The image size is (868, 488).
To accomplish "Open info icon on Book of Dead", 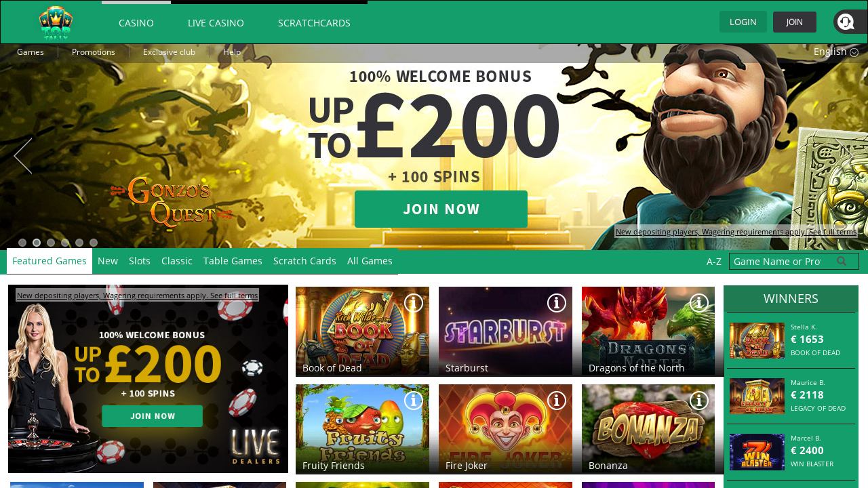I will (x=414, y=303).
